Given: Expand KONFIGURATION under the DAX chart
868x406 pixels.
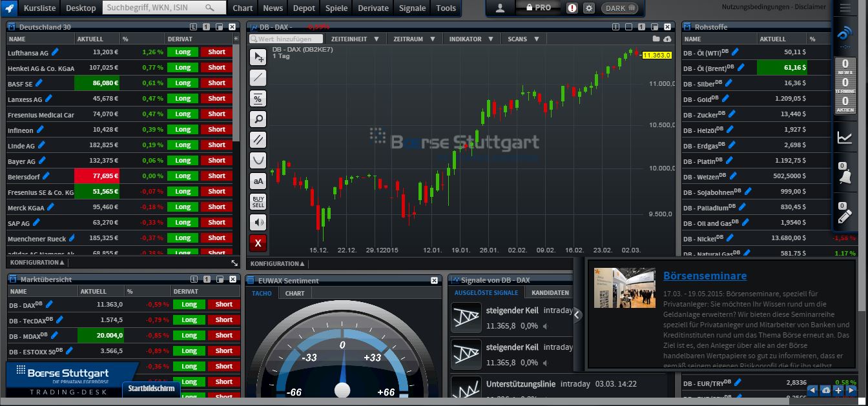Looking at the screenshot, I should [278, 263].
